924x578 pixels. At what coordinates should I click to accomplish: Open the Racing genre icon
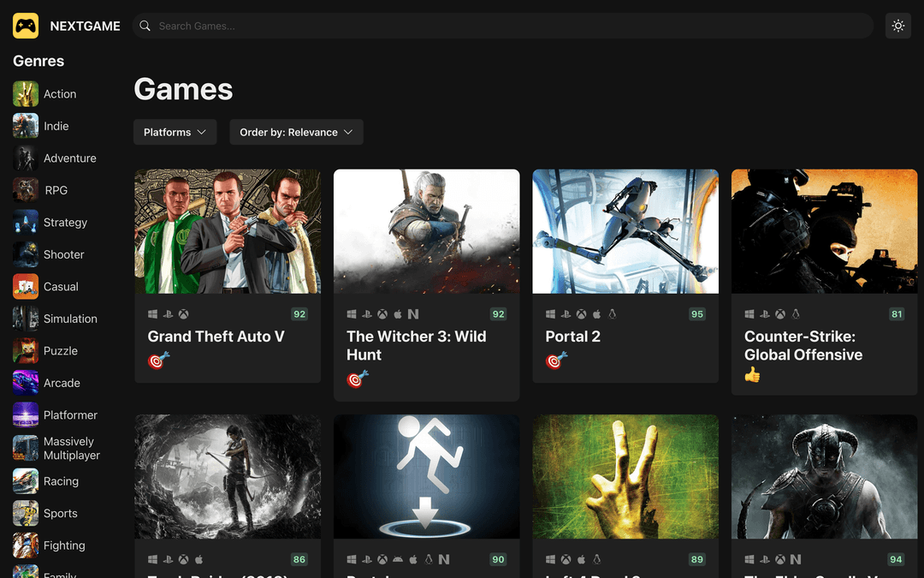tap(26, 481)
